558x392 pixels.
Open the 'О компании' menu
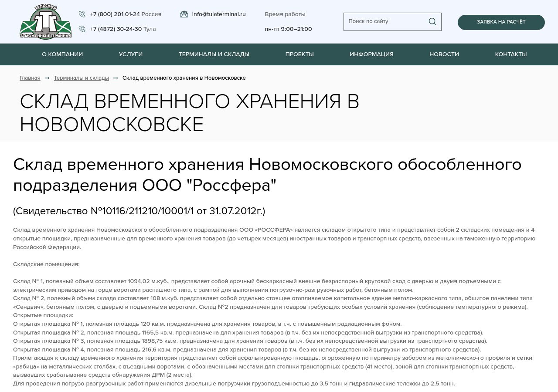point(62,54)
